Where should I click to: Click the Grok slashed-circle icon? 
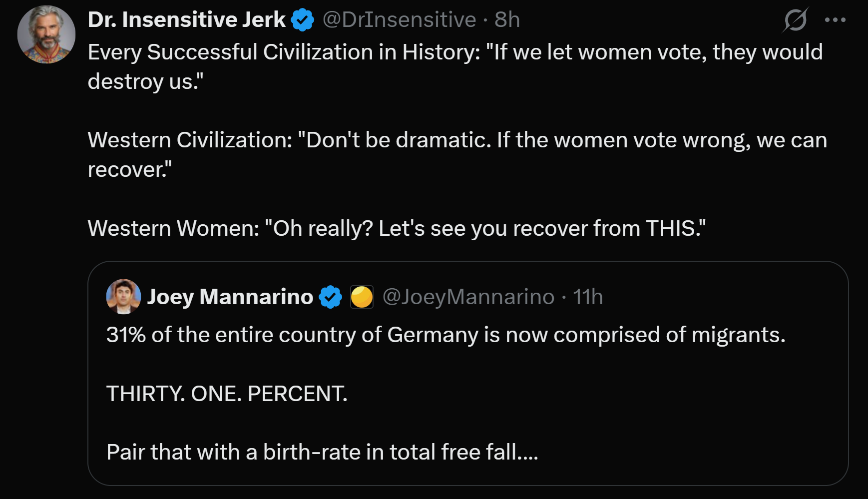[795, 20]
